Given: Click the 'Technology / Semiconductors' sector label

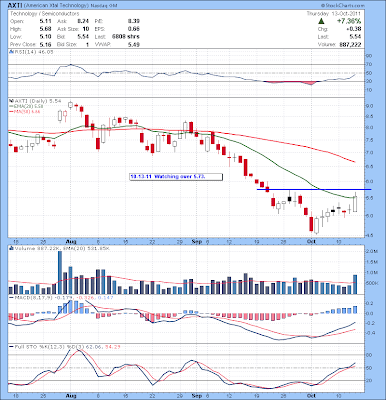Looking at the screenshot, I should click(45, 14).
